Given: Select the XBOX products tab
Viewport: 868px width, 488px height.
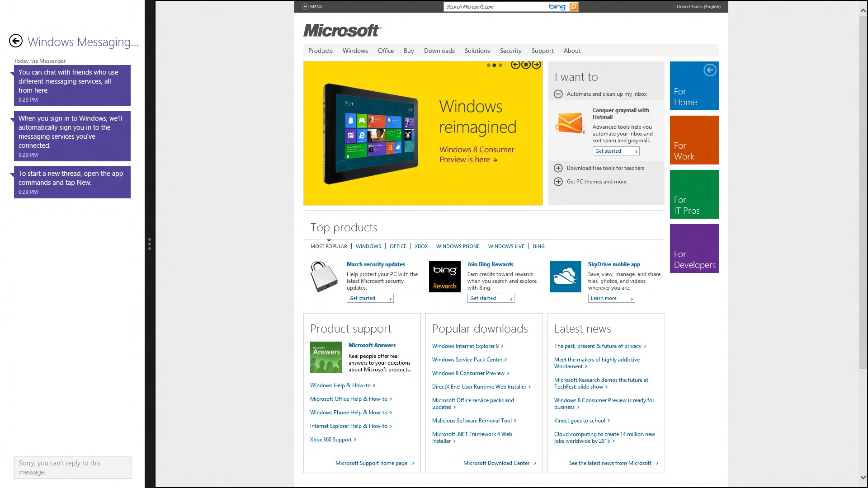Looking at the screenshot, I should 421,246.
